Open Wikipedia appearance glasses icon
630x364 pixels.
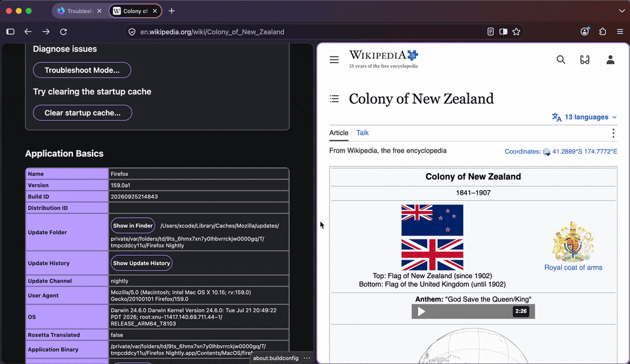[585, 60]
